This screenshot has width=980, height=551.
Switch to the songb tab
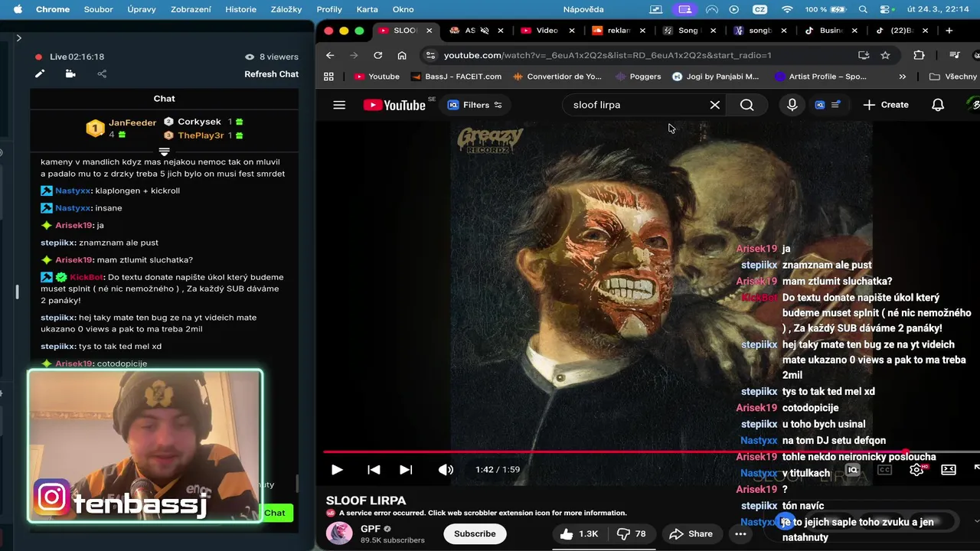click(x=759, y=31)
